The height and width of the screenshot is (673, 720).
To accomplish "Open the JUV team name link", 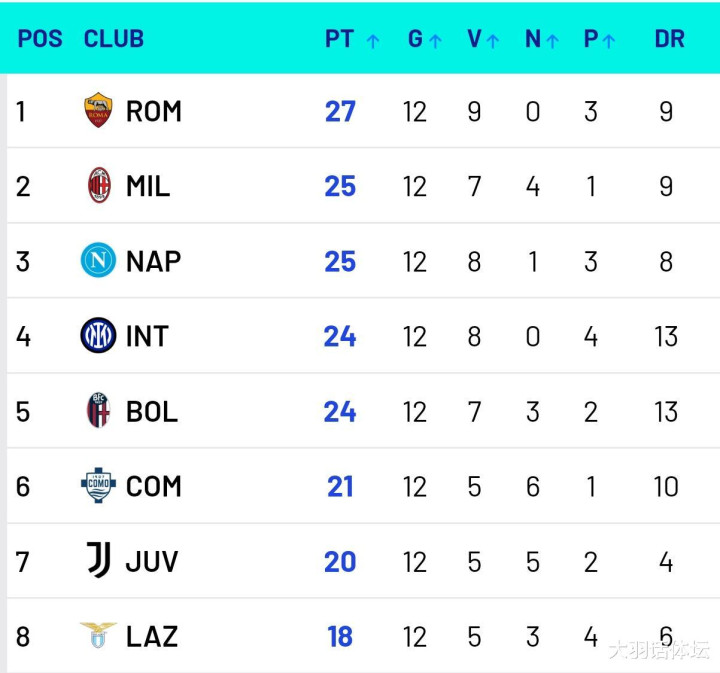I will [x=152, y=561].
